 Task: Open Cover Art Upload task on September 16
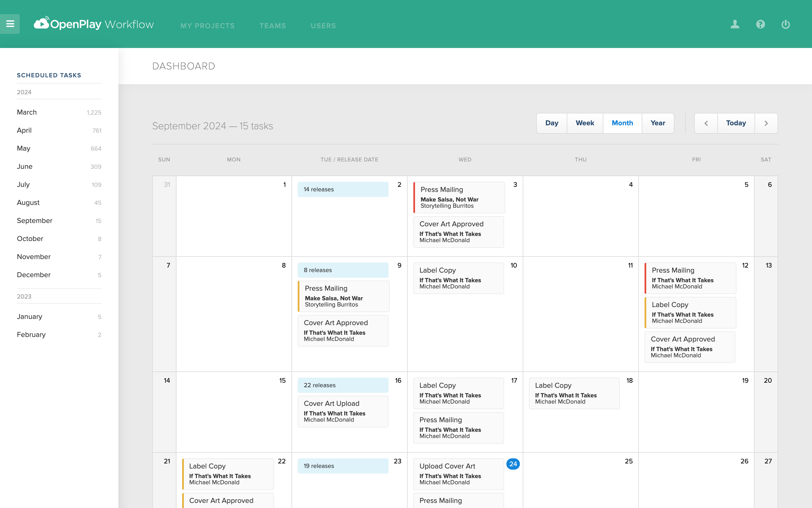tap(343, 411)
